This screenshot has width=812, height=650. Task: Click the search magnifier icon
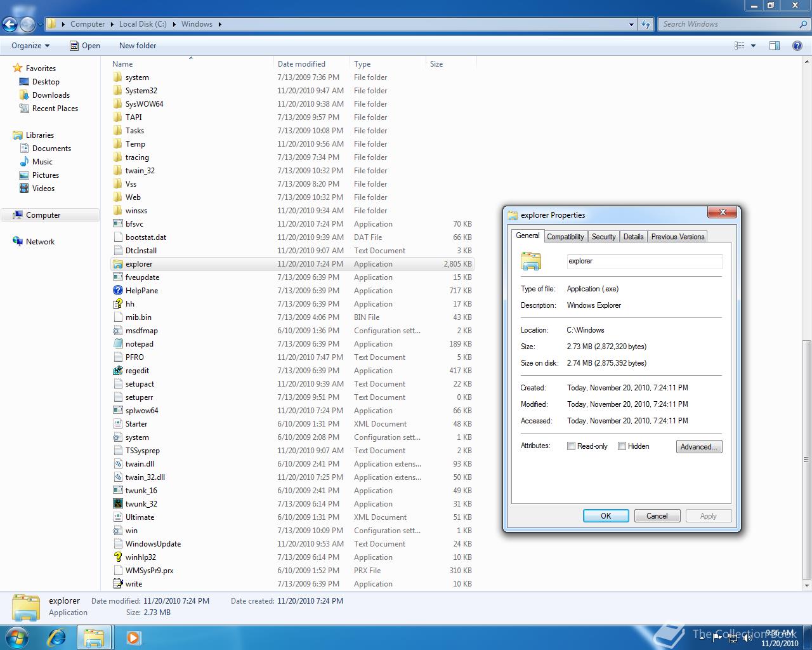[804, 24]
